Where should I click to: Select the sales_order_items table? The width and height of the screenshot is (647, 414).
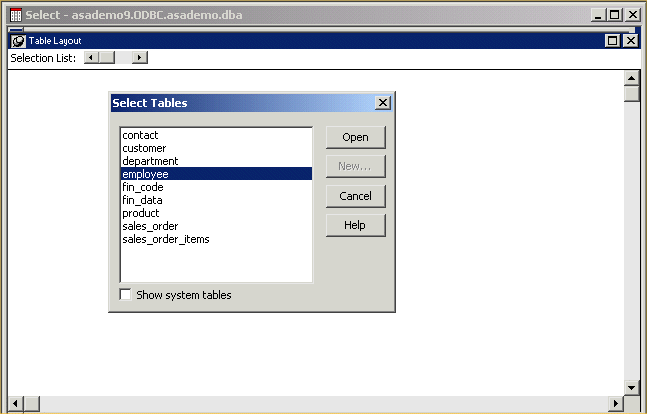(216, 239)
